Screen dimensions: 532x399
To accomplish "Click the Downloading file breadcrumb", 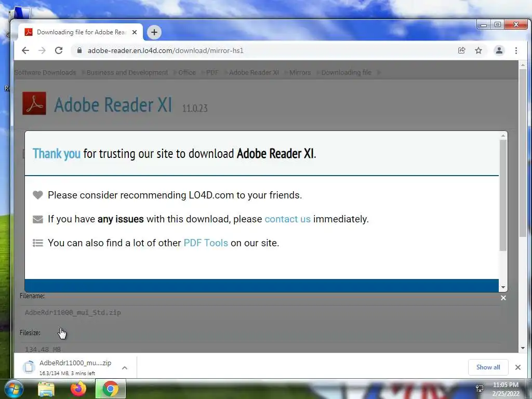I will [x=346, y=72].
